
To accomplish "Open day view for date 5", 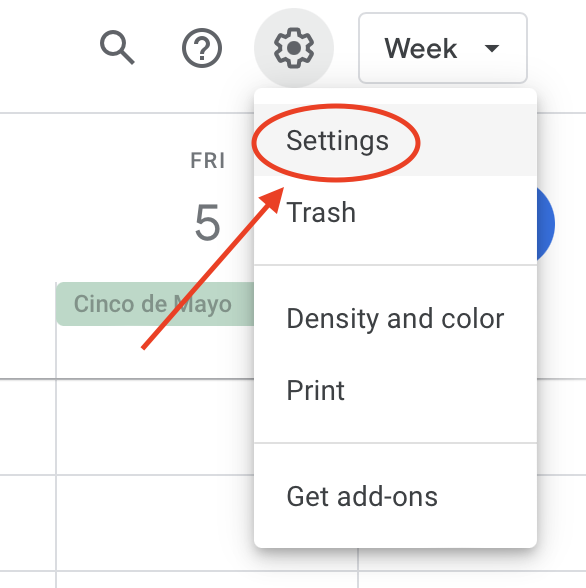I will pyautogui.click(x=207, y=222).
